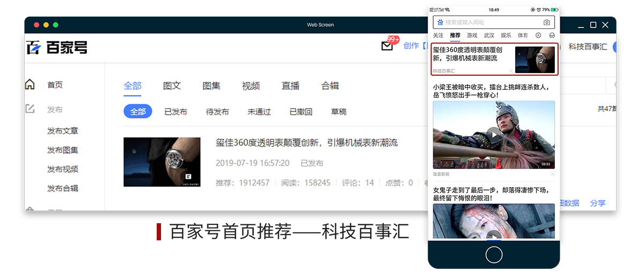This screenshot has width=644, height=279.
Task: Tap the camera icon in phone search bar
Action: 546,23
